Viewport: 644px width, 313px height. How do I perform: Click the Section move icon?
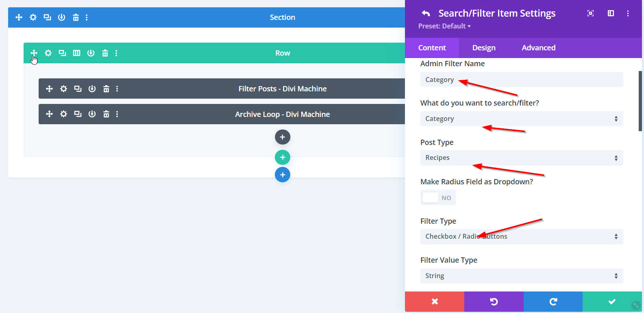point(19,17)
